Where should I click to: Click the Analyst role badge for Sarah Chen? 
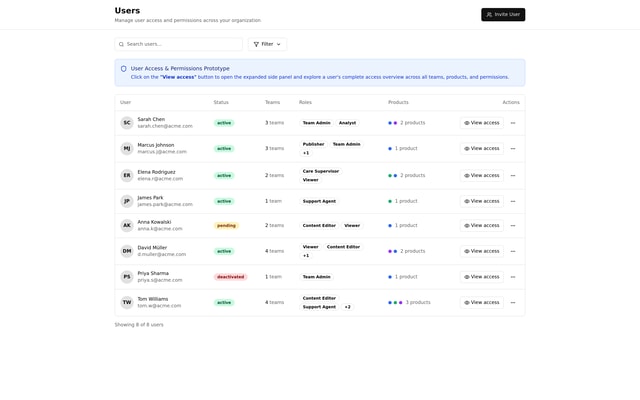point(347,123)
